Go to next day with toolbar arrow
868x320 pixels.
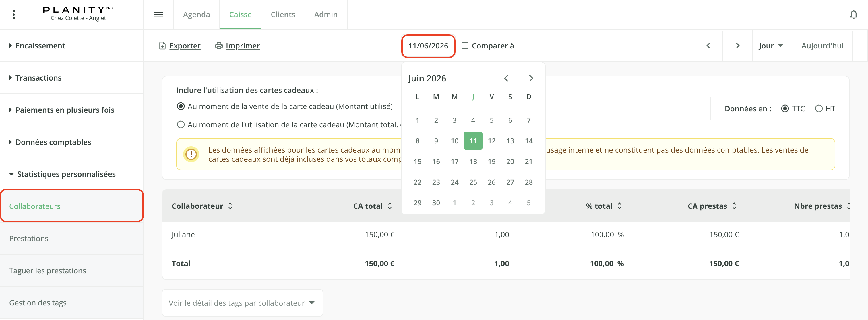pyautogui.click(x=738, y=45)
